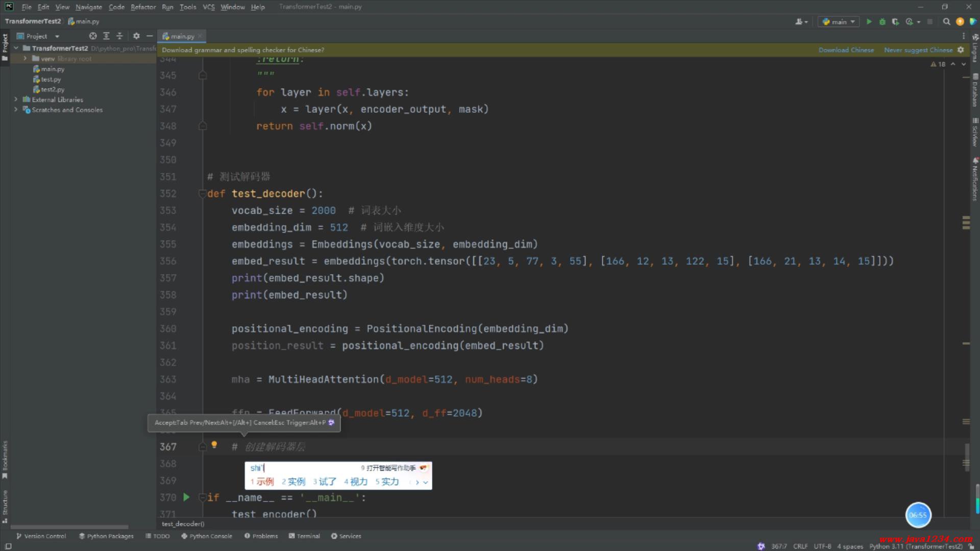Click the IDE update orange icon
This screenshot has width=980, height=551.
click(960, 21)
